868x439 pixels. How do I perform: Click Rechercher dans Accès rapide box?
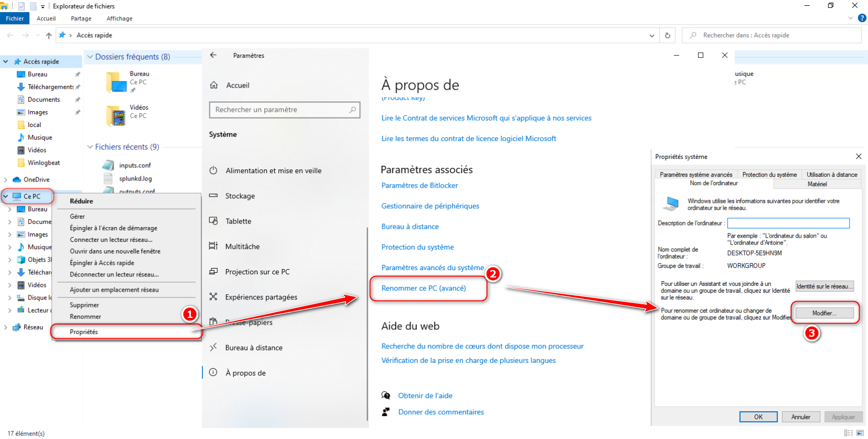coord(772,35)
